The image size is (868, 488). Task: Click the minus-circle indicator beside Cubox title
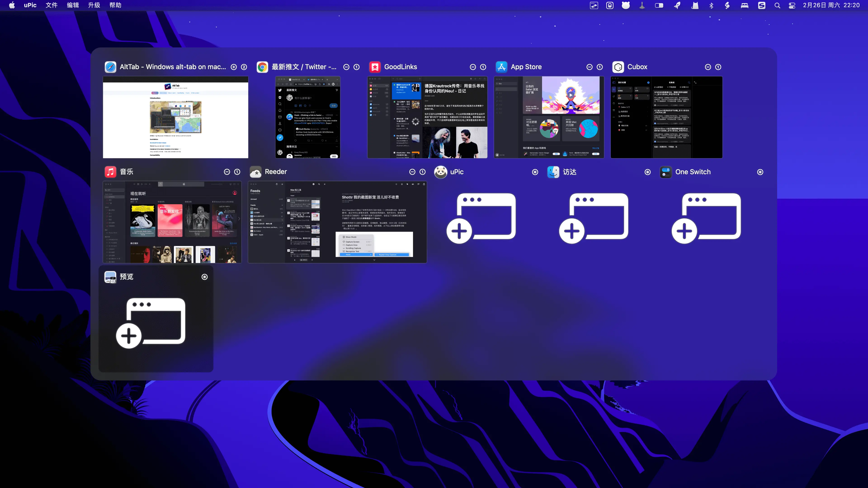(708, 67)
